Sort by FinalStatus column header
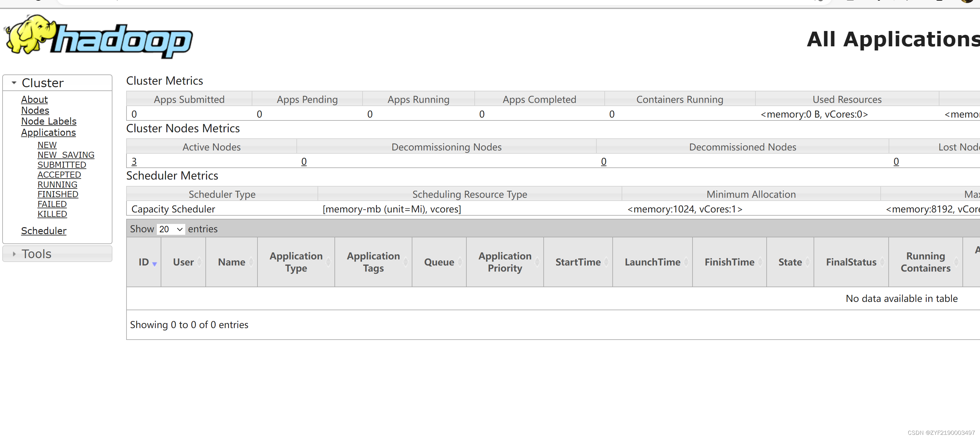This screenshot has width=980, height=438. click(x=851, y=262)
